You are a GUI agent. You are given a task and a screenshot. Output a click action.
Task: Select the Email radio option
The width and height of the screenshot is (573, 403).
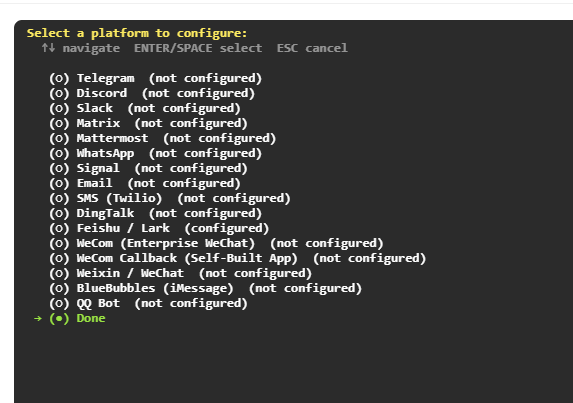tap(59, 183)
